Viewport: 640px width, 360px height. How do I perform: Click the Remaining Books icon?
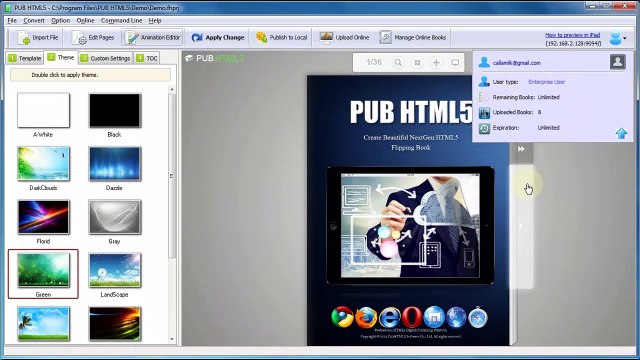pyautogui.click(x=484, y=97)
